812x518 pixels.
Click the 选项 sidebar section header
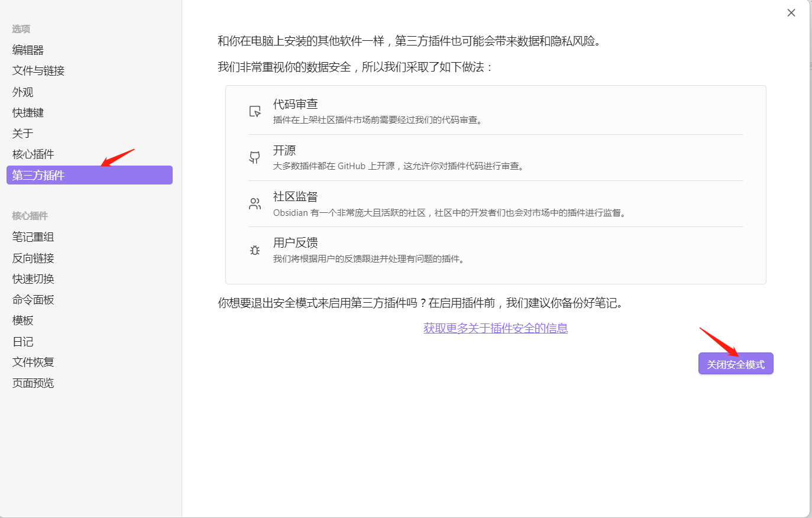(x=21, y=29)
